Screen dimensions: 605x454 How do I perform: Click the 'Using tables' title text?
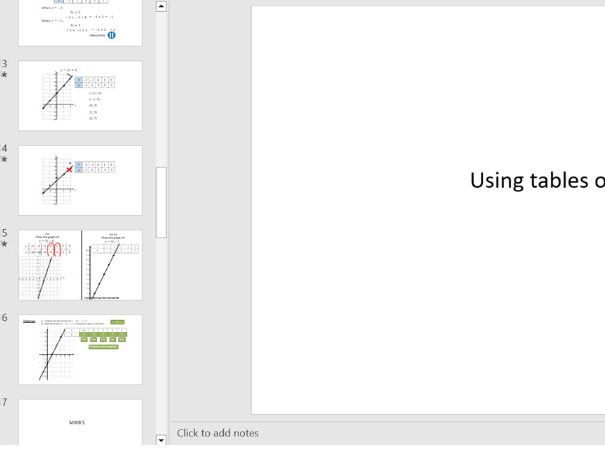pos(537,181)
